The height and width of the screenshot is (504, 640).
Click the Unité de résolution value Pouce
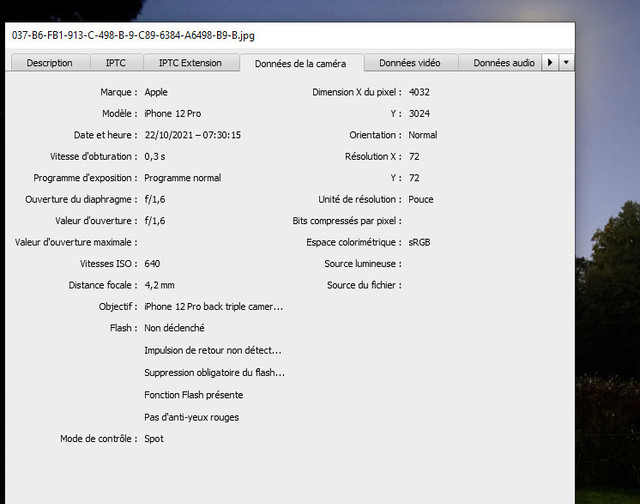click(x=421, y=199)
